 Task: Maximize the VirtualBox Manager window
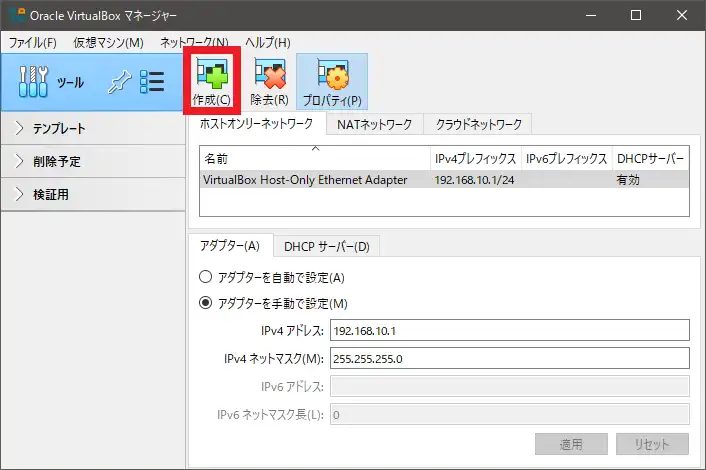[x=636, y=15]
